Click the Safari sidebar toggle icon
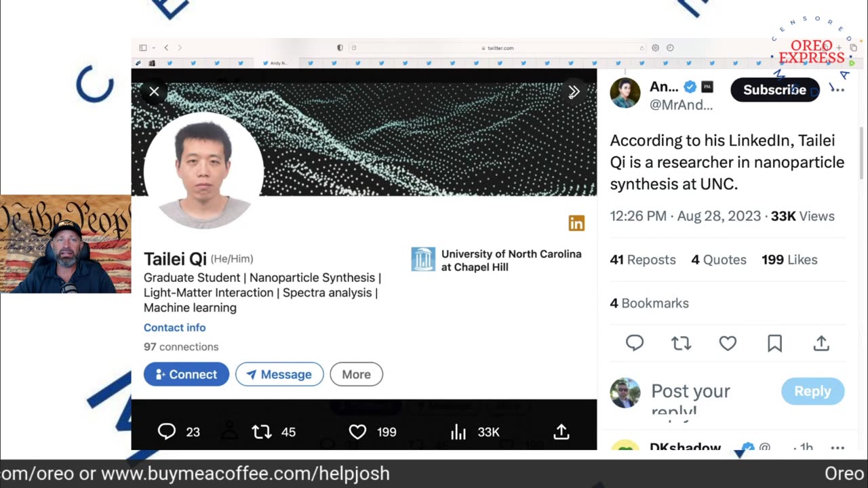Image resolution: width=868 pixels, height=488 pixels. tap(143, 47)
